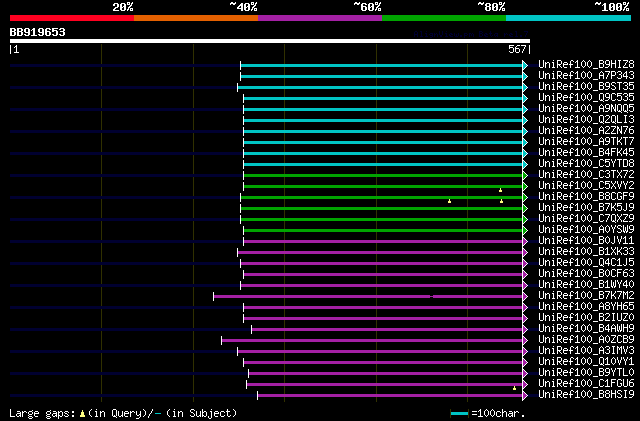The image size is (640, 421).
Task: Select the UniRef100_C1FGU6 label
Action: pyautogui.click(x=586, y=384)
